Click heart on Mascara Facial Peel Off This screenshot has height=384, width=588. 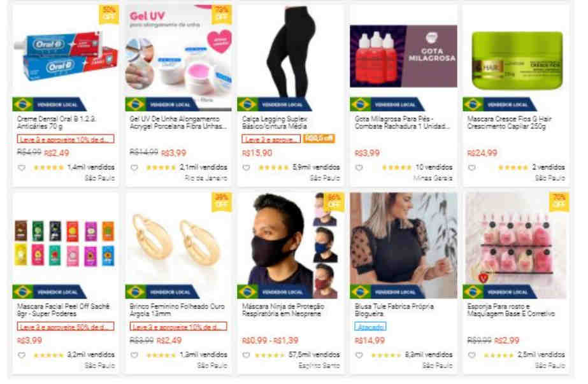tap(22, 355)
